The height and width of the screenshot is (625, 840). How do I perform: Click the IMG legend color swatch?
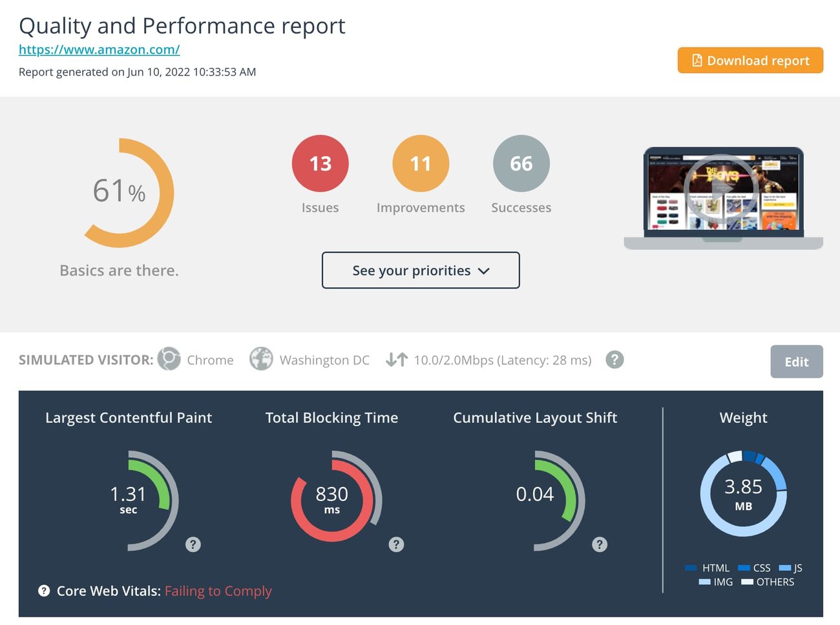click(705, 582)
